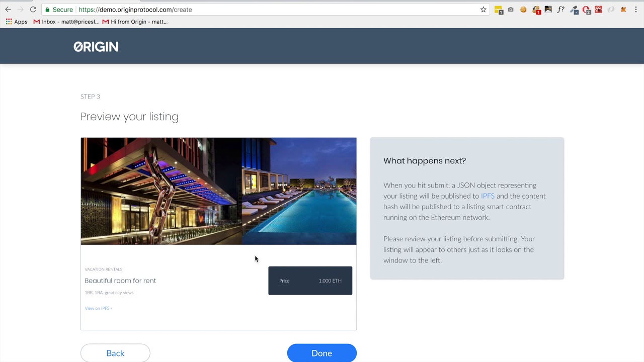Click the Price 1.000 ETH box
Image resolution: width=644 pixels, height=362 pixels.
click(310, 281)
